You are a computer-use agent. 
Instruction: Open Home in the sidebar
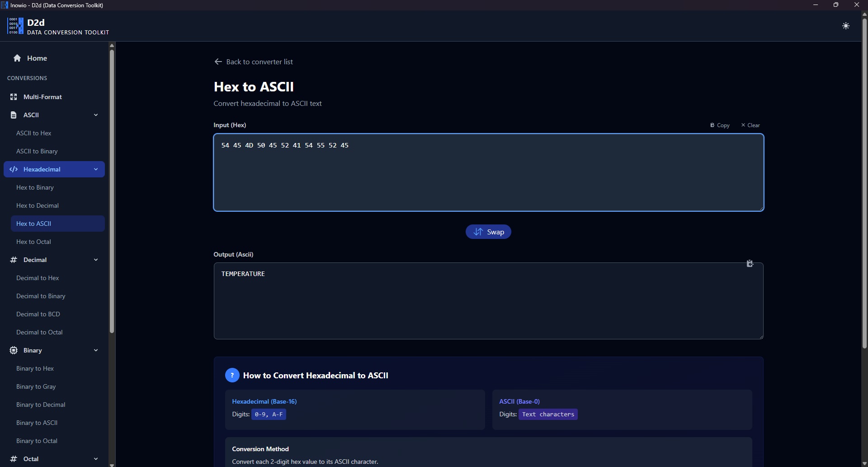[x=54, y=58]
